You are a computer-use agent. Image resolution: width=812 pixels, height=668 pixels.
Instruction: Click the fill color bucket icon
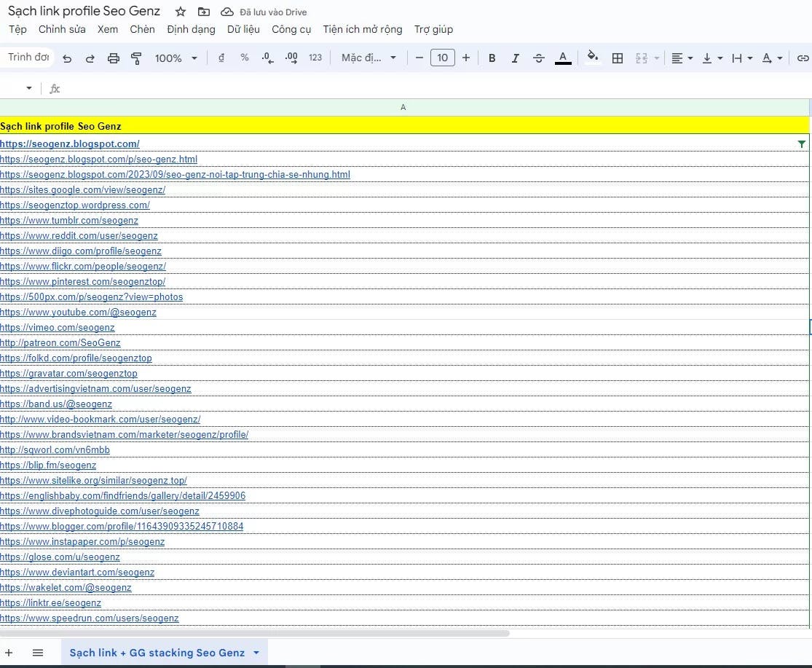click(x=593, y=58)
